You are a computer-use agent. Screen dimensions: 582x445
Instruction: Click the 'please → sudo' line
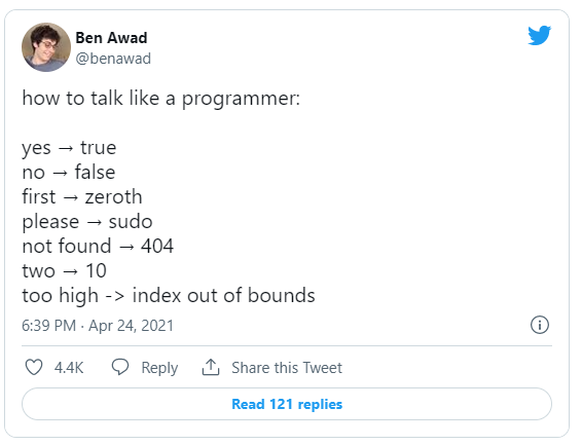pyautogui.click(x=87, y=222)
